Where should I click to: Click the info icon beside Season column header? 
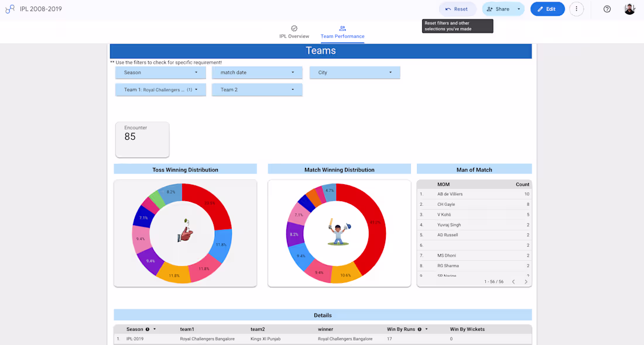coord(148,329)
